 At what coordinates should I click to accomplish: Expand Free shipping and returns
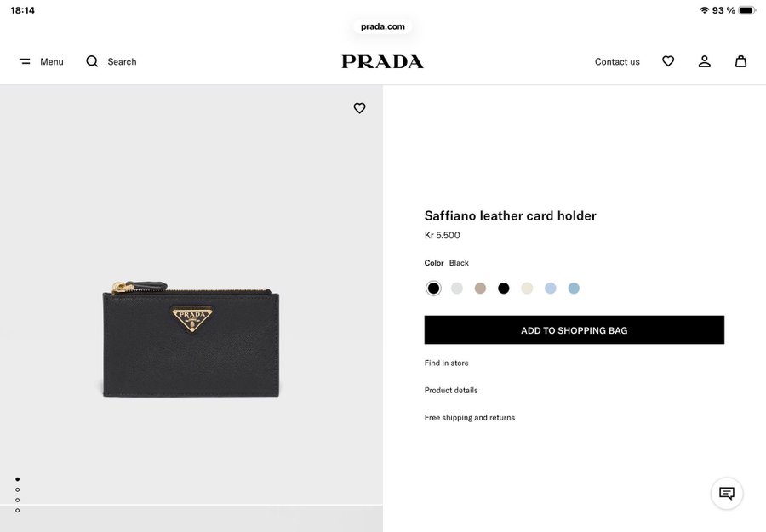tap(470, 418)
